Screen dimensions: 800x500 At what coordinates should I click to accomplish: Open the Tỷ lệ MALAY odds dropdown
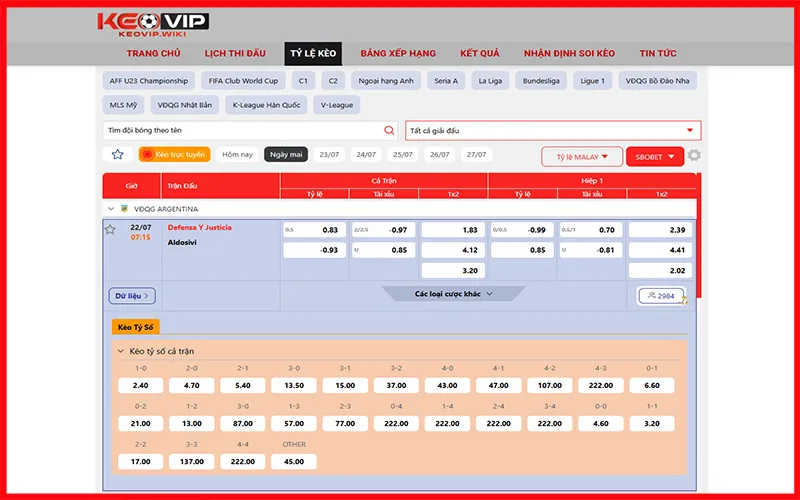point(581,156)
